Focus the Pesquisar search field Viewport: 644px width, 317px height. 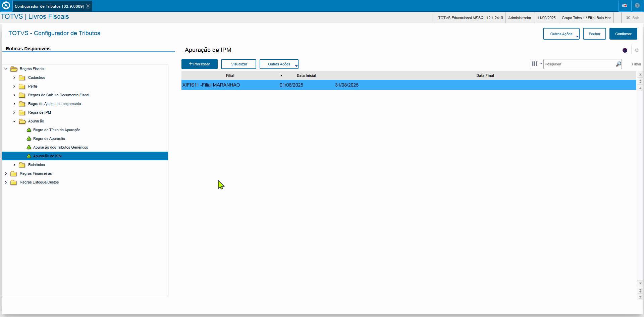[579, 64]
